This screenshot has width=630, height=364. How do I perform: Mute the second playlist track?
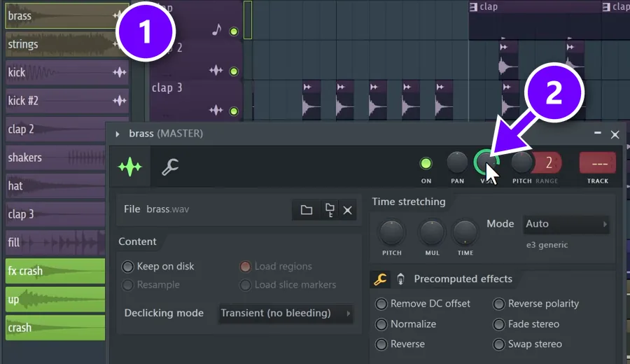(x=233, y=71)
